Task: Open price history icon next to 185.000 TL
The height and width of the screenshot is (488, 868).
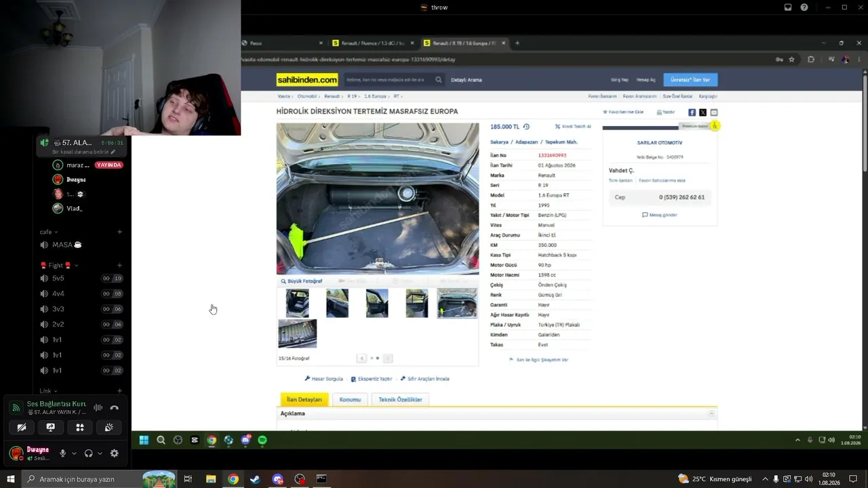Action: tap(526, 127)
